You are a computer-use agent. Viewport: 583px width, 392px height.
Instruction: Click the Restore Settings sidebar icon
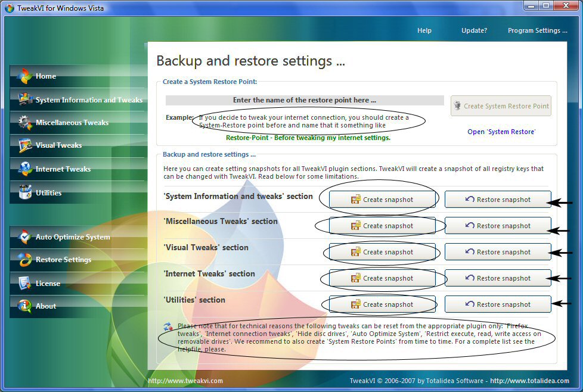[25, 259]
